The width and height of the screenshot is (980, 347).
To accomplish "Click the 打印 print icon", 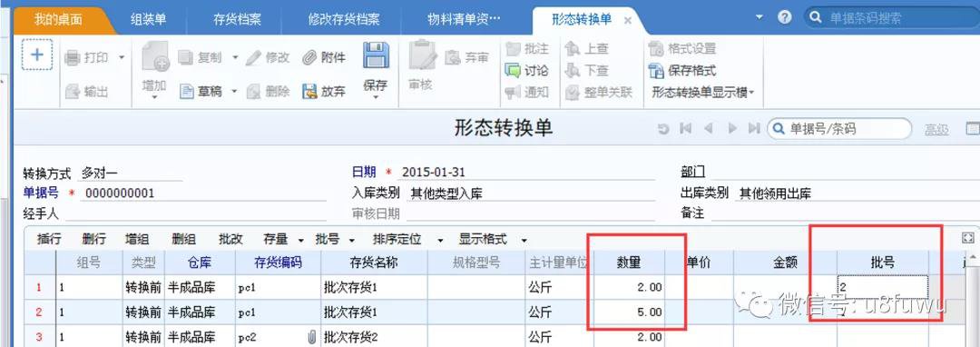I will click(73, 57).
